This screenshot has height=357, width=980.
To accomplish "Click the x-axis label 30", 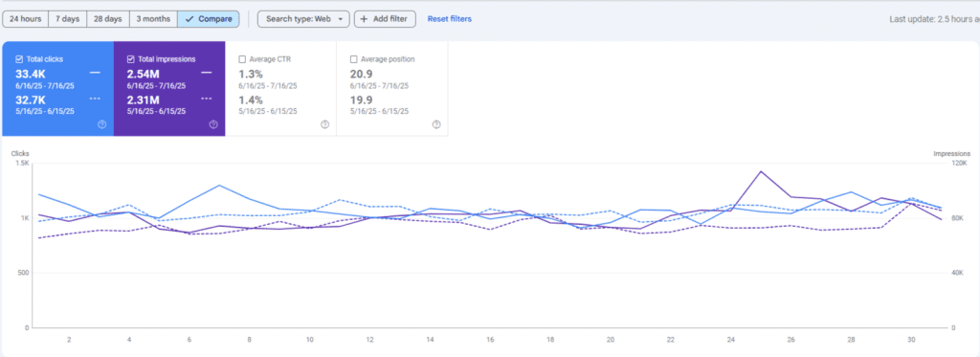I will [x=911, y=340].
